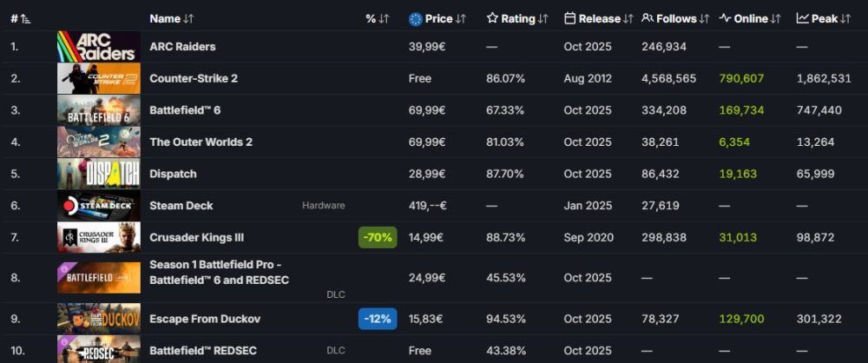Click the EU currency flag icon
This screenshot has height=363, width=868.
(416, 19)
